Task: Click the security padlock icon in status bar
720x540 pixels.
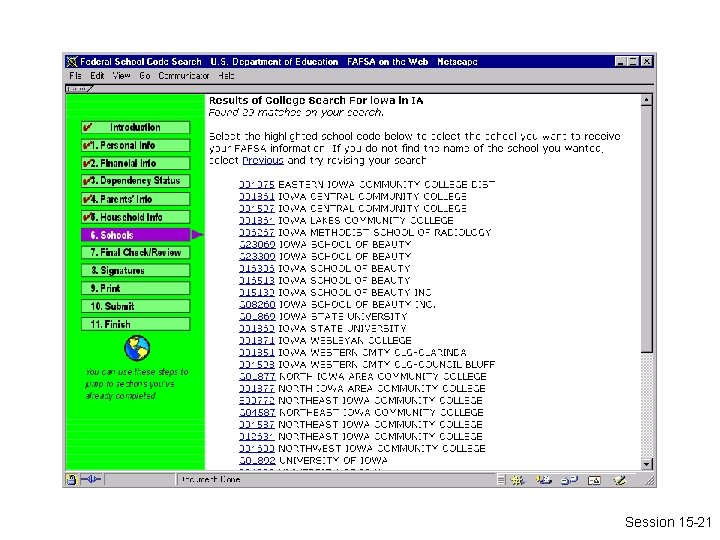Action: click(71, 480)
